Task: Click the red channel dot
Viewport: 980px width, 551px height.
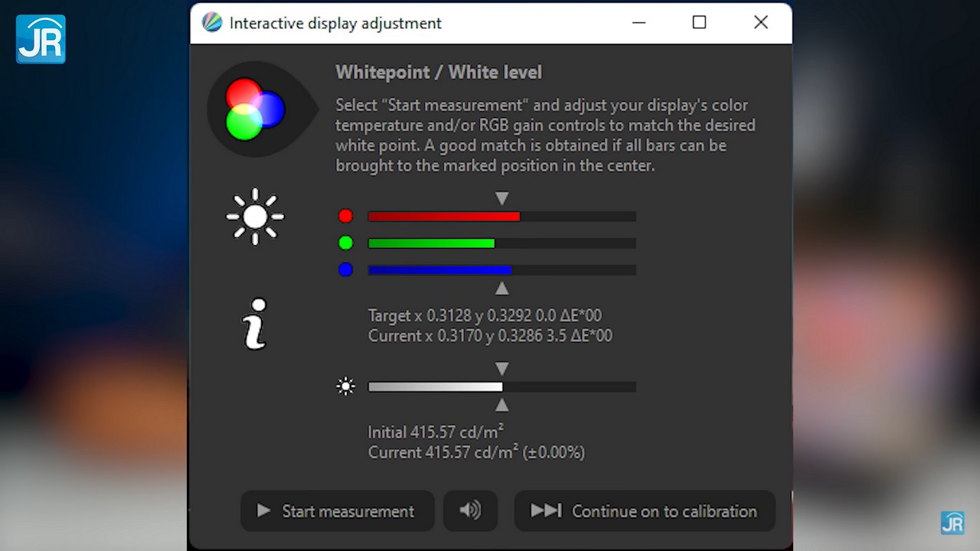Action: click(345, 217)
